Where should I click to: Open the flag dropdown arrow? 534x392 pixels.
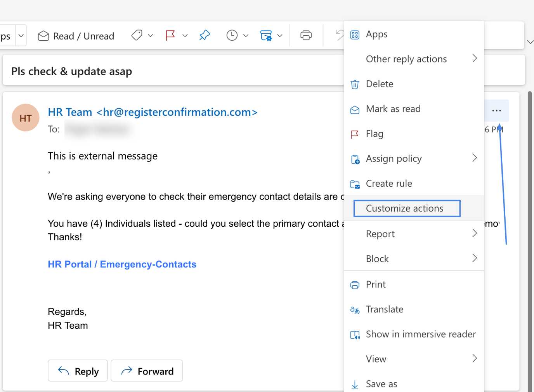pyautogui.click(x=185, y=35)
